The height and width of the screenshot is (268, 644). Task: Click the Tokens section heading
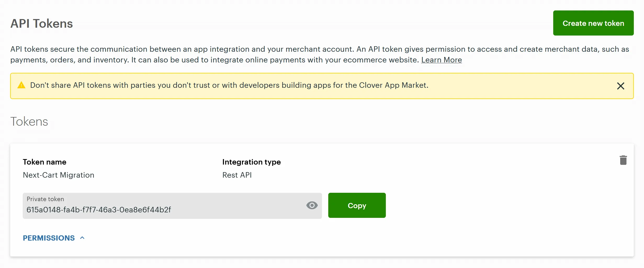tap(29, 121)
